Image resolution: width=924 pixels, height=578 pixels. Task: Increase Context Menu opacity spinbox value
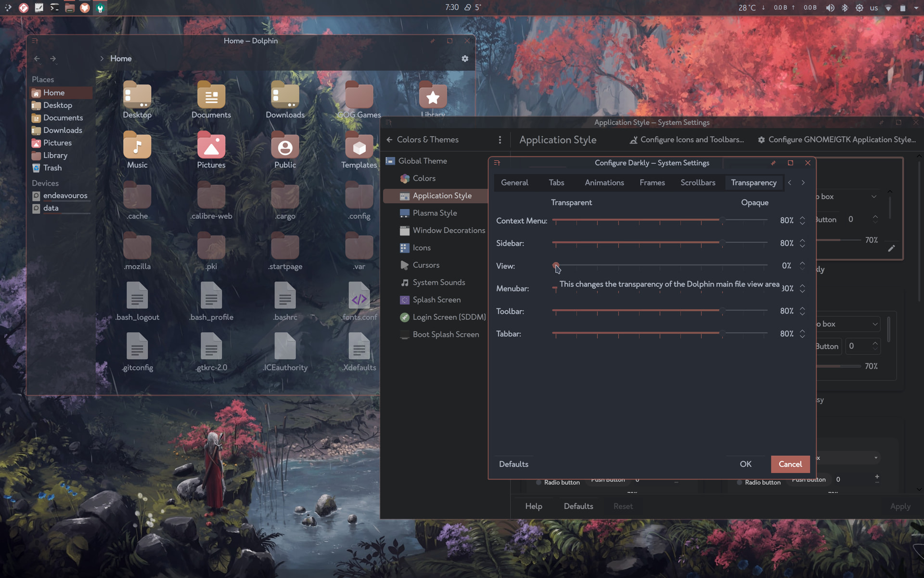point(802,218)
